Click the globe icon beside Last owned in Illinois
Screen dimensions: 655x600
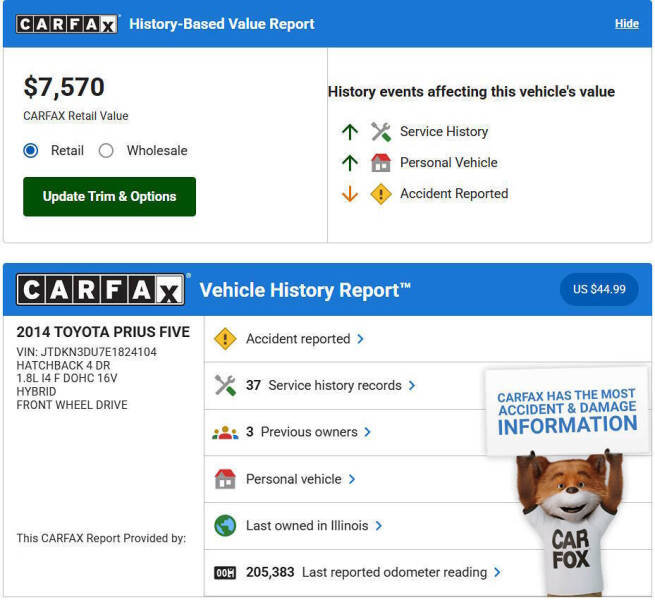tap(225, 526)
